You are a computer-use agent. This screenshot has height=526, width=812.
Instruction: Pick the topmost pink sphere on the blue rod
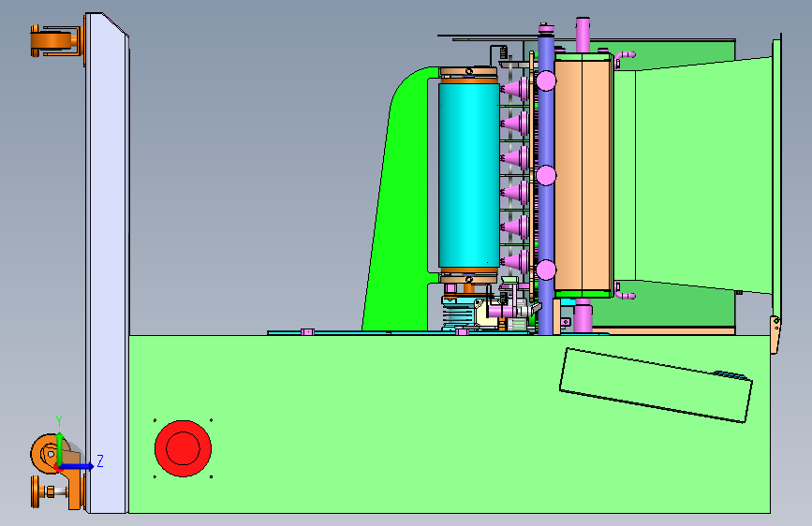[x=546, y=80]
